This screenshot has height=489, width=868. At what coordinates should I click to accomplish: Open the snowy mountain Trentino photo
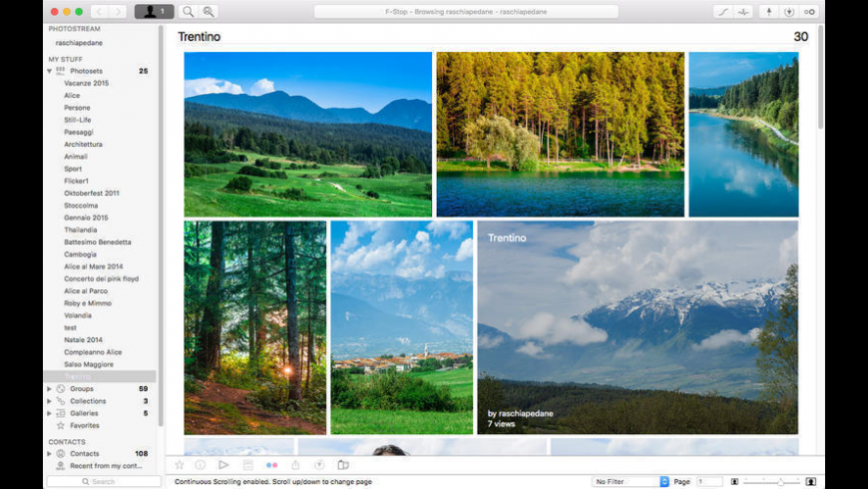coord(638,328)
